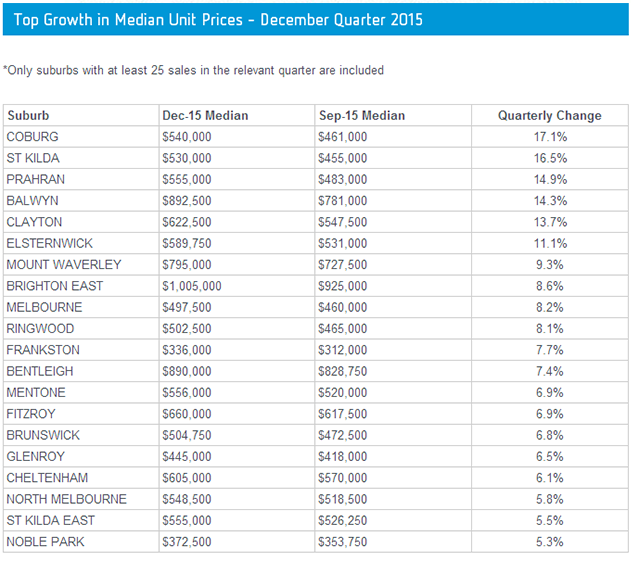Click MELBOURNE's Sep-15 median of $460,000

tap(342, 307)
